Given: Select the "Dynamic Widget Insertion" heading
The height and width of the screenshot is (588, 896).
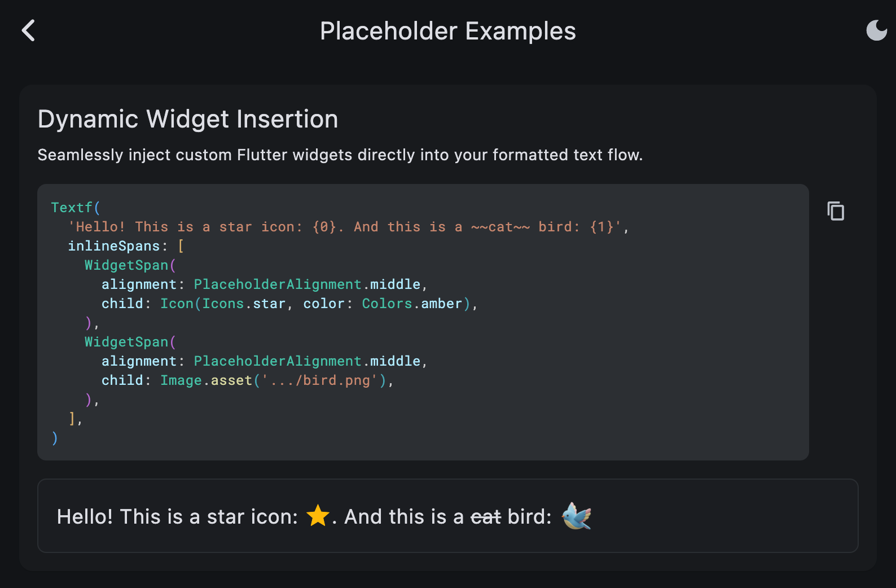Looking at the screenshot, I should click(188, 119).
